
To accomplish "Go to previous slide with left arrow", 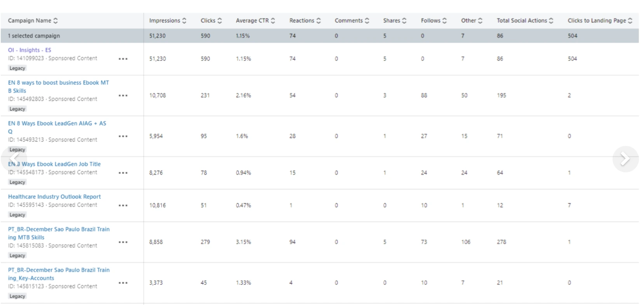I will (14, 158).
